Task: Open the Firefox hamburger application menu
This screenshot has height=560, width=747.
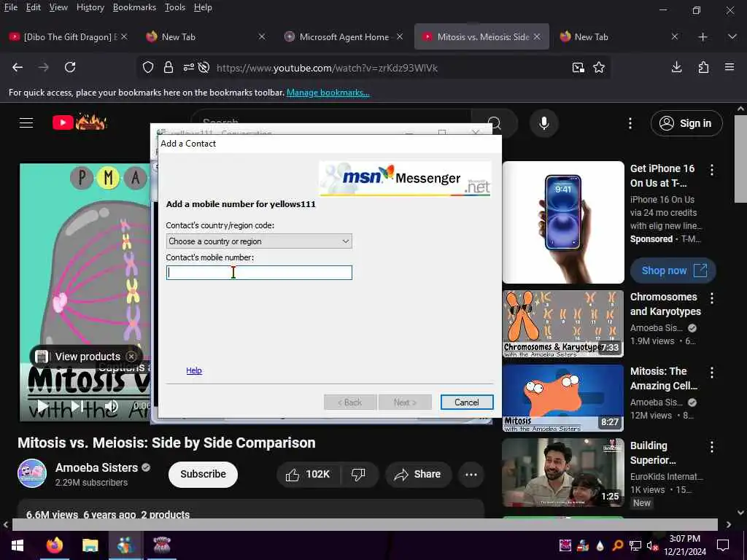Action: [x=729, y=67]
